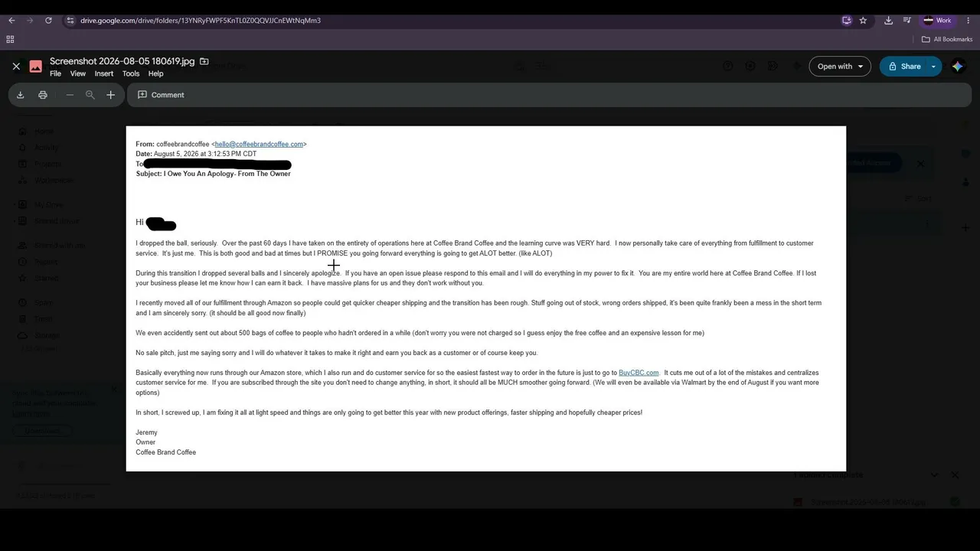980x551 pixels.
Task: Download the screenshot file
Action: [x=21, y=95]
